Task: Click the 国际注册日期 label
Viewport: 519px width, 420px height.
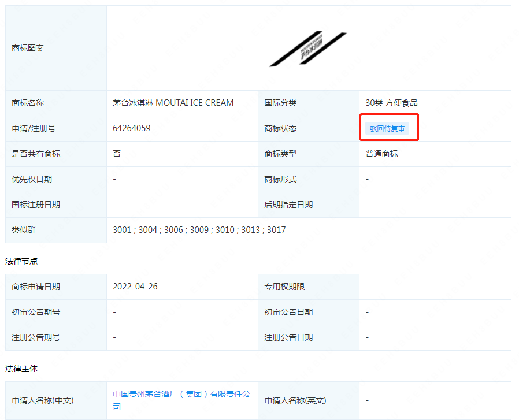Action: [x=36, y=205]
